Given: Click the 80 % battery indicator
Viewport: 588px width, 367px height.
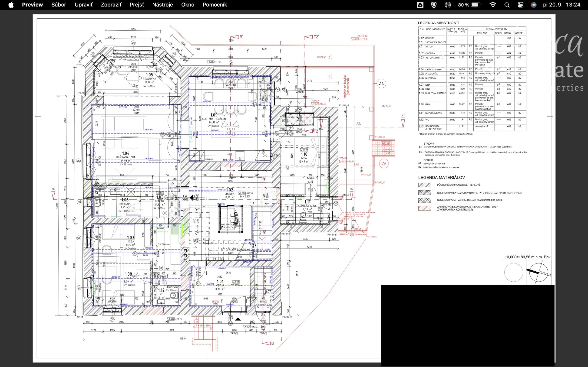Looking at the screenshot, I should (x=469, y=5).
